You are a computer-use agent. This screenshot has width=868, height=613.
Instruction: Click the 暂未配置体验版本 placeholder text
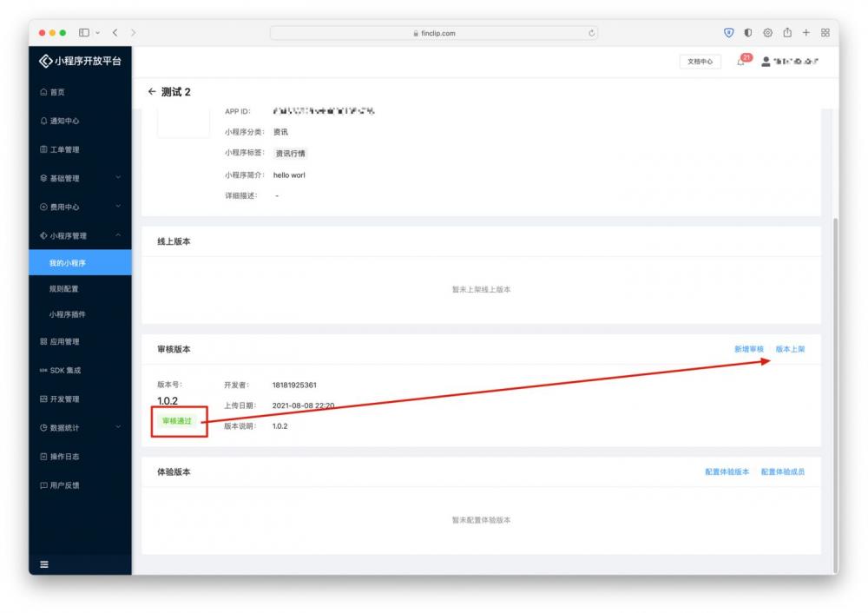tap(481, 520)
